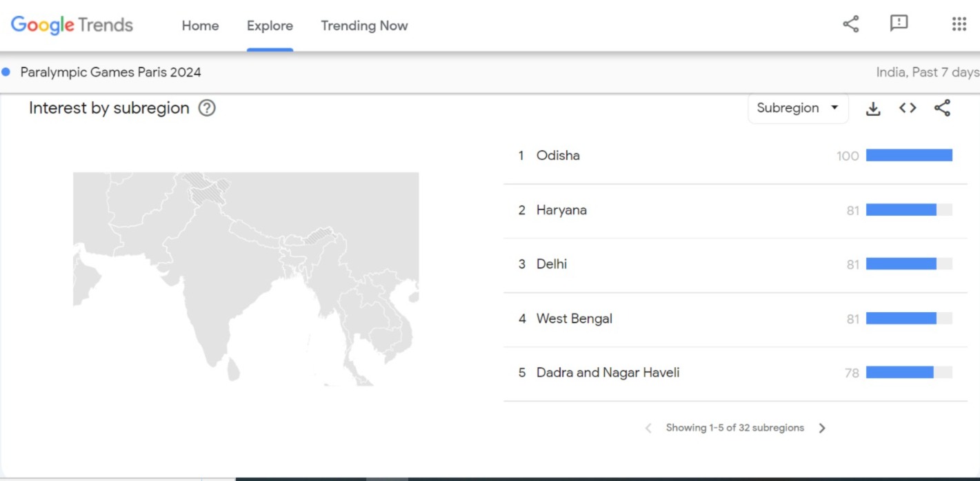Switch to Trending Now tab
The width and height of the screenshot is (980, 481).
coord(364,26)
